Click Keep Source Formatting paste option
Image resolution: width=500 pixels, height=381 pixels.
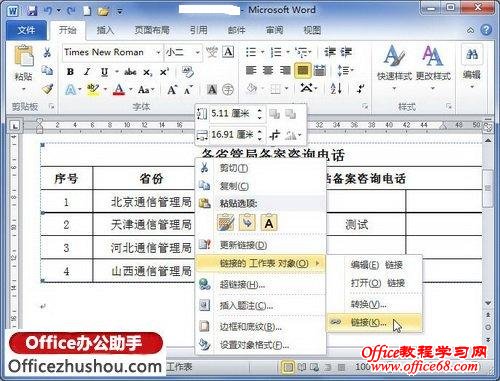[x=226, y=223]
